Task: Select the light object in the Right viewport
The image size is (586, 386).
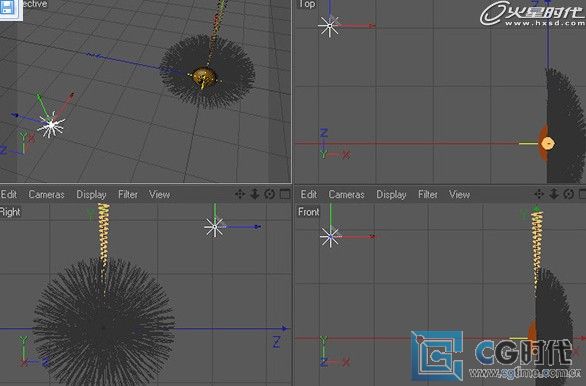Action: coord(214,226)
